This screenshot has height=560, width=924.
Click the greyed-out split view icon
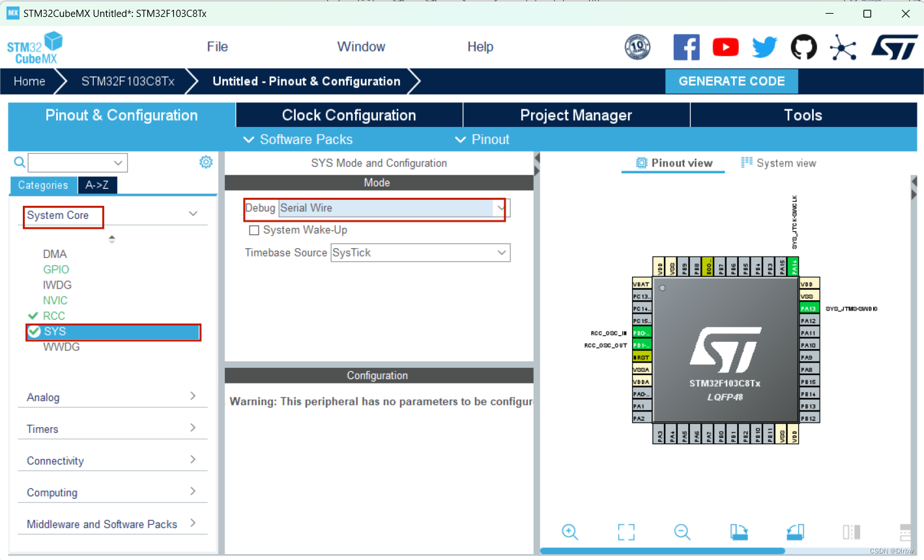(x=851, y=532)
